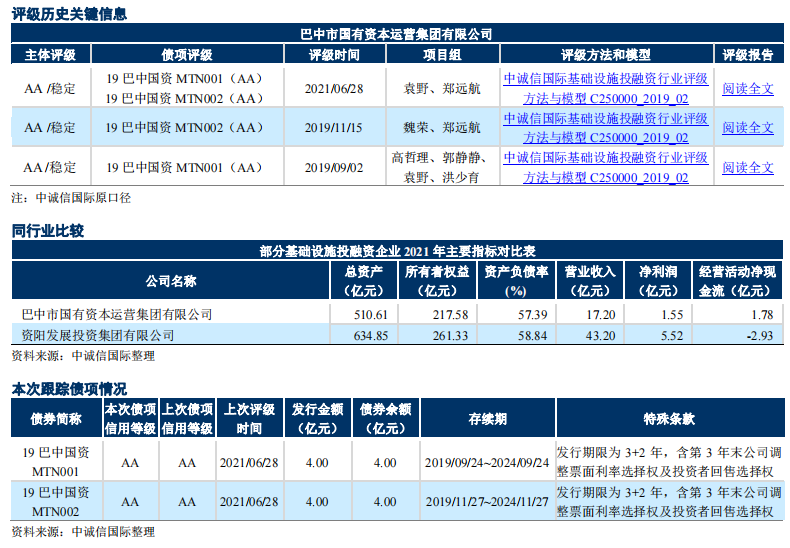Select debt ratio value 58.84
Image resolution: width=790 pixels, height=548 pixels.
[533, 336]
